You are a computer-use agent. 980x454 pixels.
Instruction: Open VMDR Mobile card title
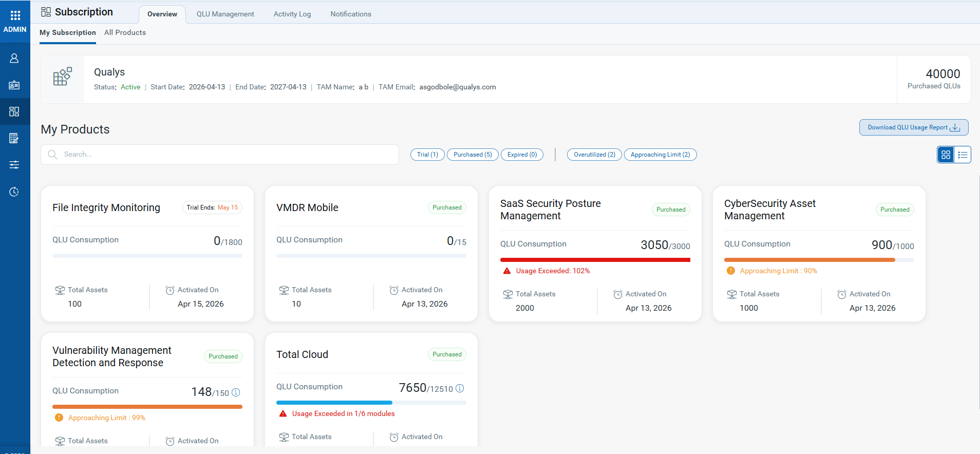coord(307,207)
